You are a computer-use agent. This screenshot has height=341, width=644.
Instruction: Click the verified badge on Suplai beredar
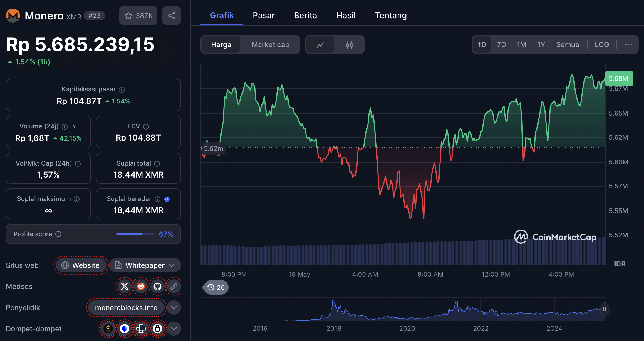coord(167,199)
